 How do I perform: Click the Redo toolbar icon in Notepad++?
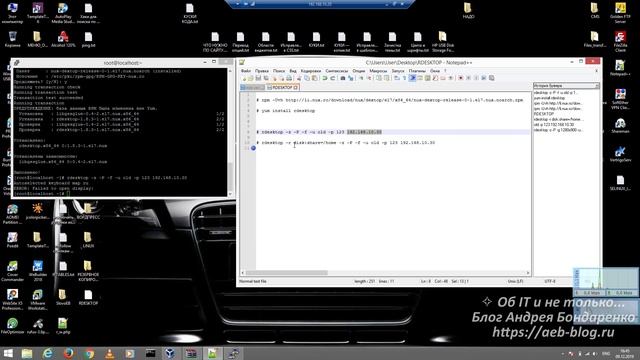333,78
